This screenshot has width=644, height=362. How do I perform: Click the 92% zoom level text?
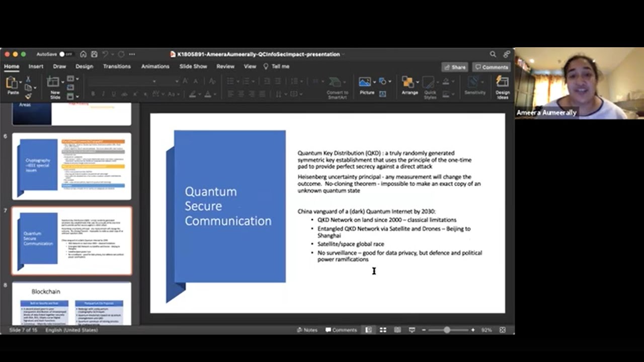(x=487, y=330)
